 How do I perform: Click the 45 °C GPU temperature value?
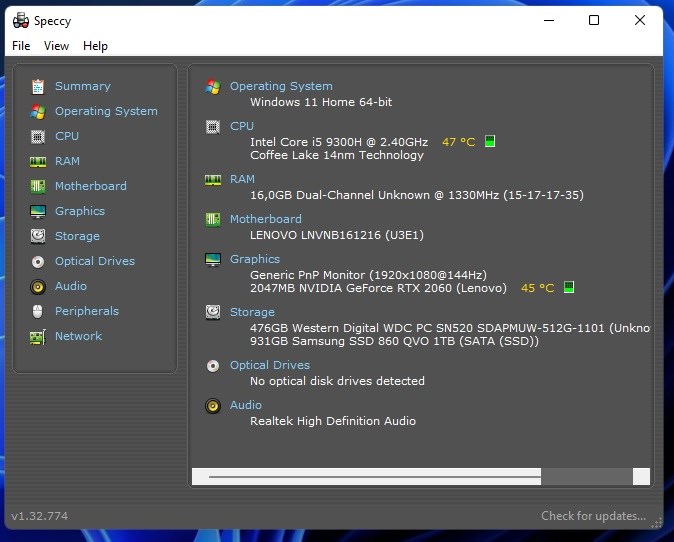point(537,288)
